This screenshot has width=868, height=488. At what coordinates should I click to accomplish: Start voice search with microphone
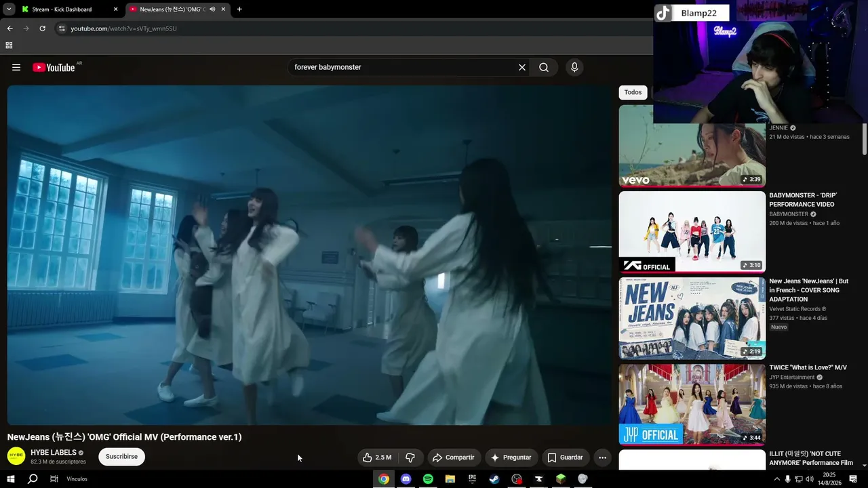tap(574, 67)
